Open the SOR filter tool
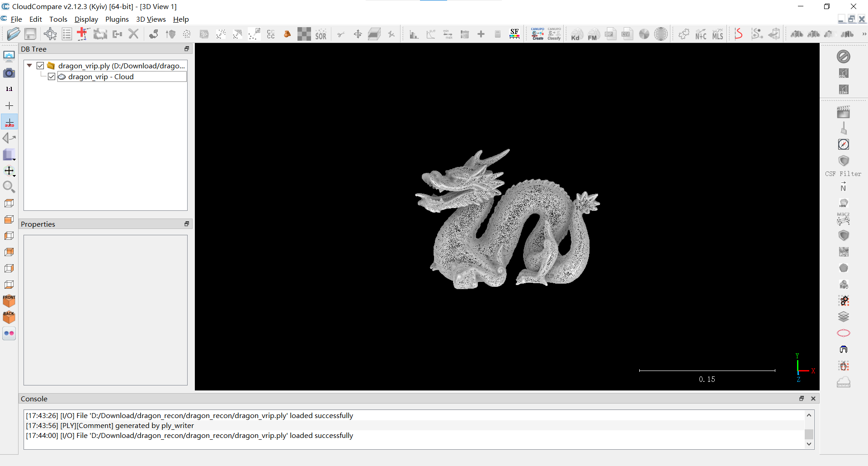 tap(321, 35)
